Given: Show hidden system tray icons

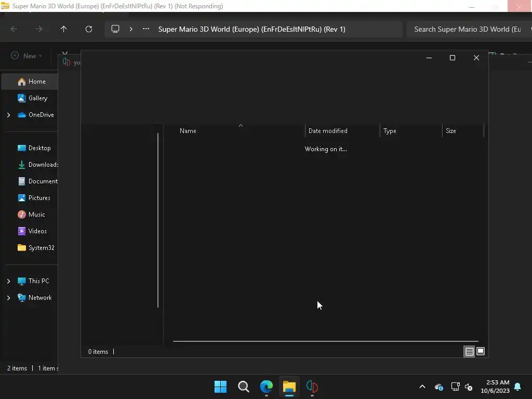Looking at the screenshot, I should tap(422, 387).
